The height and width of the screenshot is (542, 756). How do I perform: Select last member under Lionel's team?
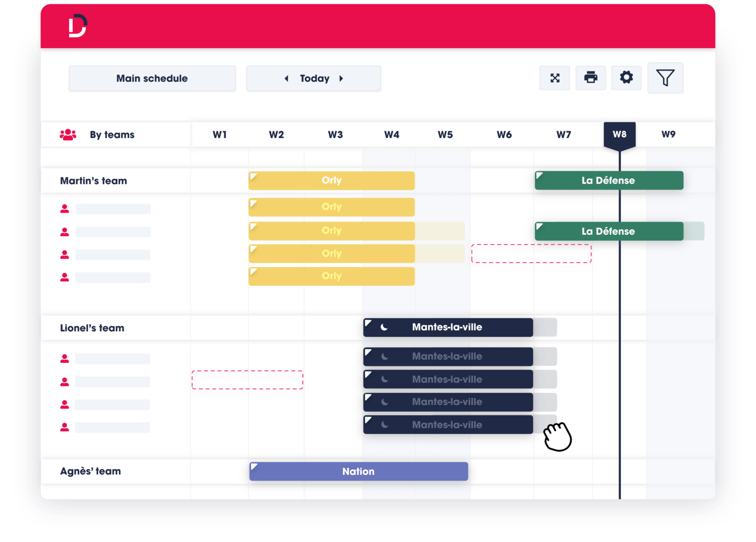(105, 428)
